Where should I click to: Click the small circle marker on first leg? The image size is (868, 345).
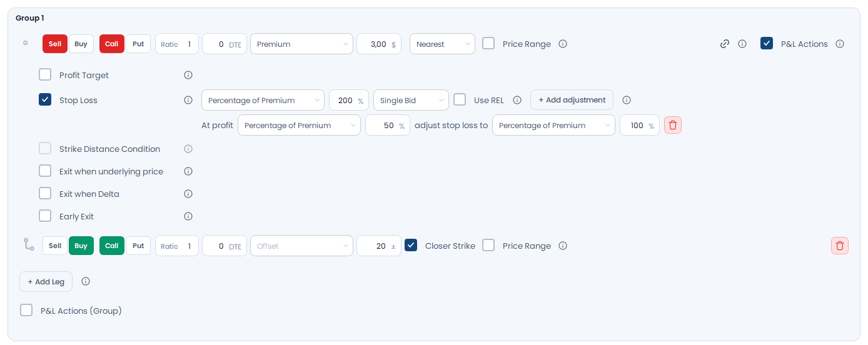26,43
